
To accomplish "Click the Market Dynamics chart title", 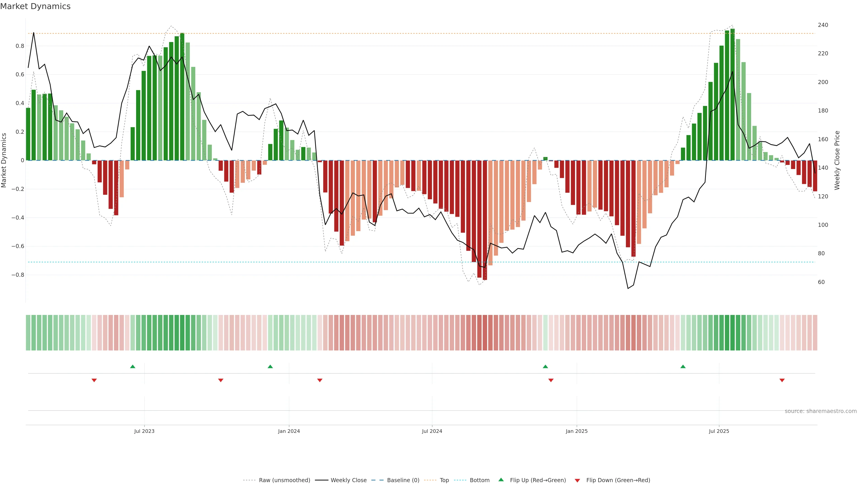I will click(x=35, y=6).
